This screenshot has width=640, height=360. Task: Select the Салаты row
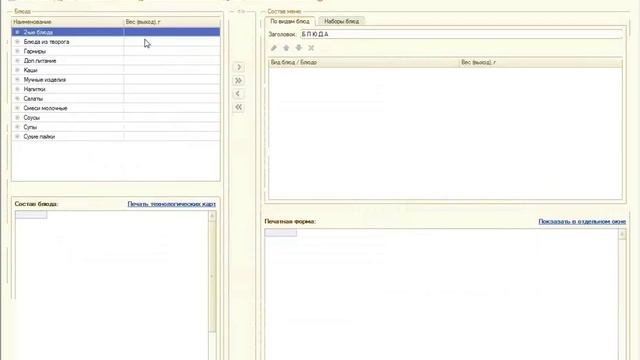coord(116,98)
